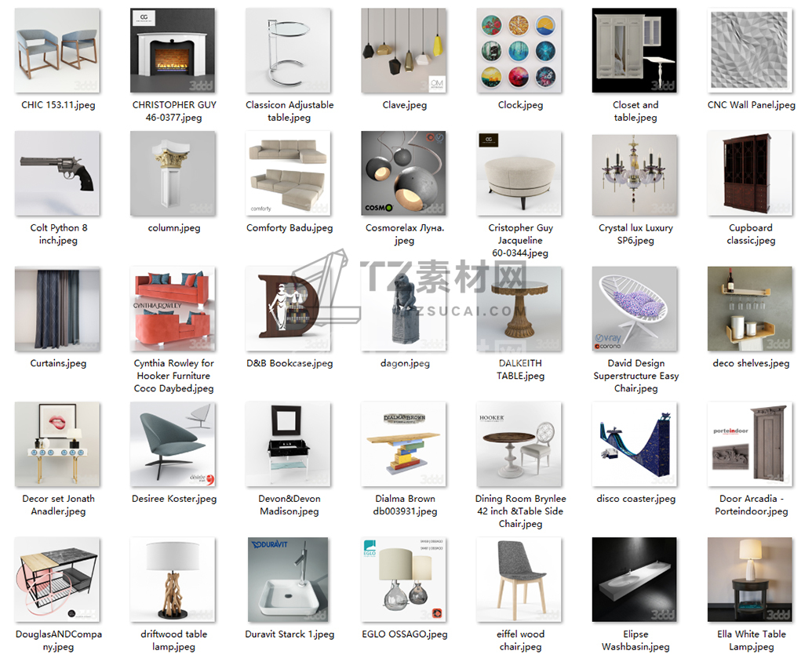812x658 pixels.
Task: Click the file name "CHRISTOPHER GUY 46-0377.jpeg"
Action: pyautogui.click(x=174, y=111)
